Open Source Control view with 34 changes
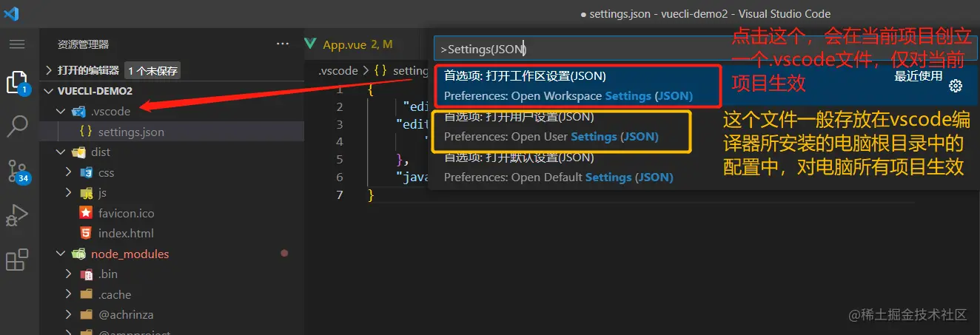This screenshot has height=335, width=980. (x=18, y=172)
